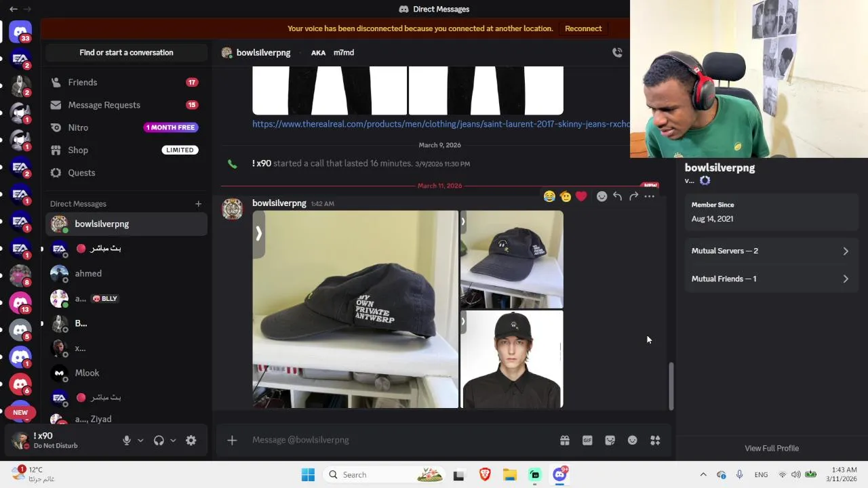Open GIF picker in message bar

point(587,440)
